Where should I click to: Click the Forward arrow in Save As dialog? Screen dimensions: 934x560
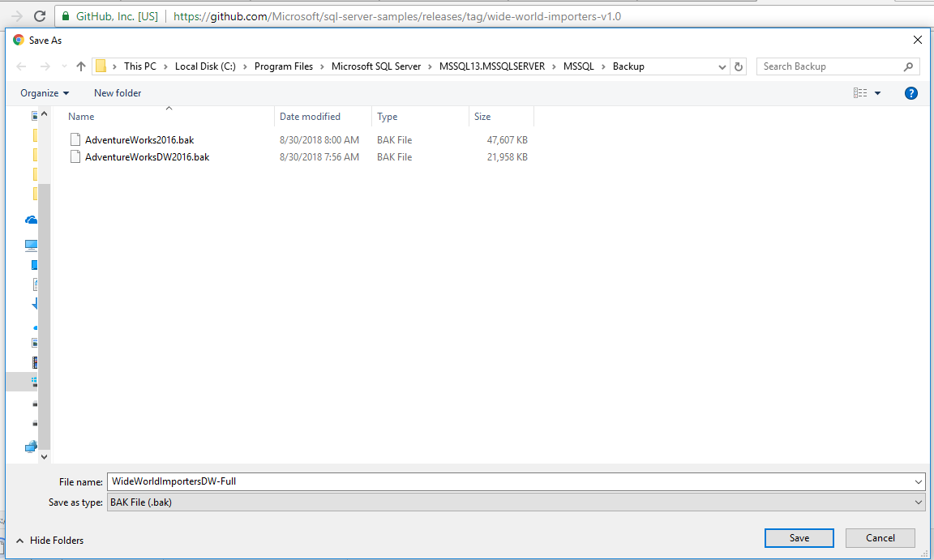(45, 66)
